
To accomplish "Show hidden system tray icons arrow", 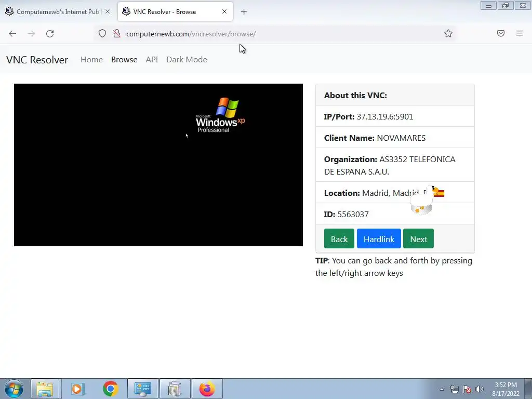I will [442, 389].
